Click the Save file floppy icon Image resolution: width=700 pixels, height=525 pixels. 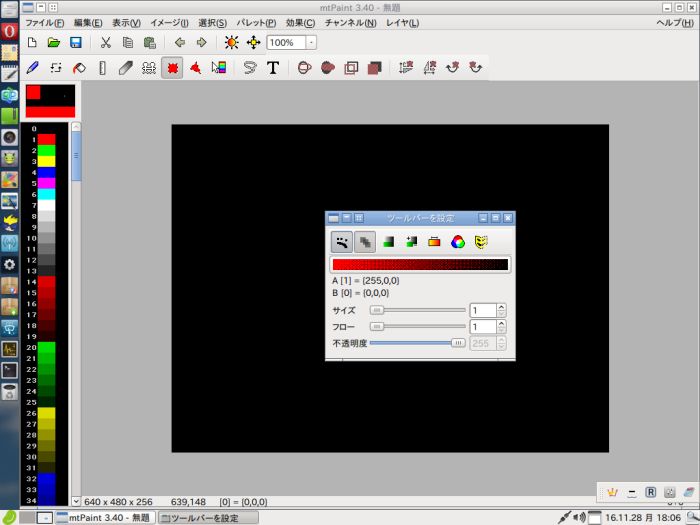point(76,43)
